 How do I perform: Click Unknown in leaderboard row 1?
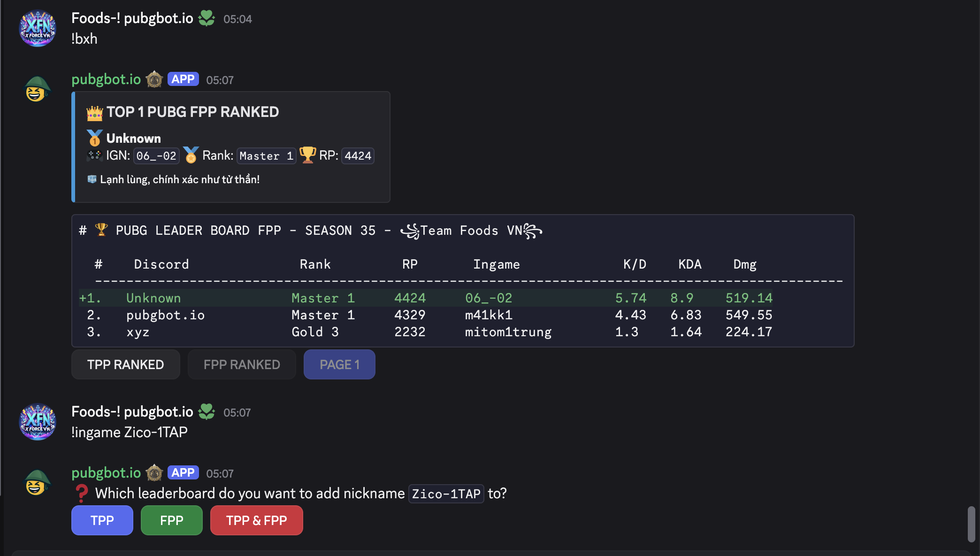(x=153, y=298)
